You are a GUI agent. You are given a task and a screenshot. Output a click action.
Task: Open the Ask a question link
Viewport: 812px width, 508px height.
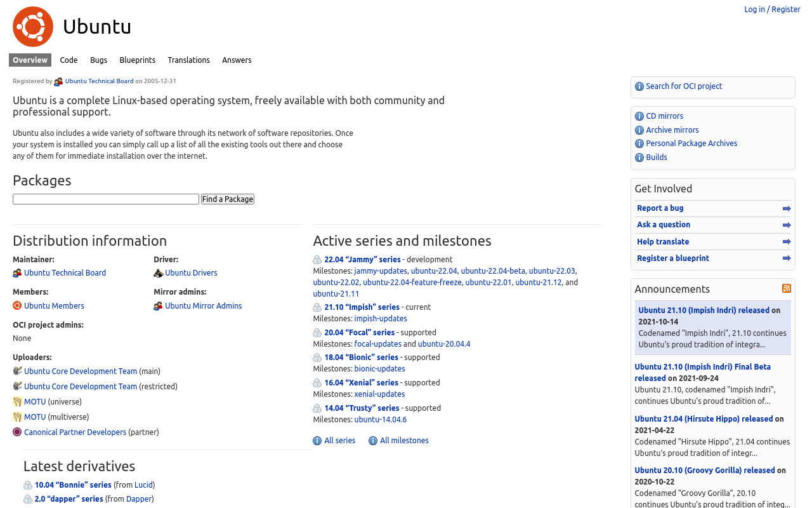[x=664, y=224]
